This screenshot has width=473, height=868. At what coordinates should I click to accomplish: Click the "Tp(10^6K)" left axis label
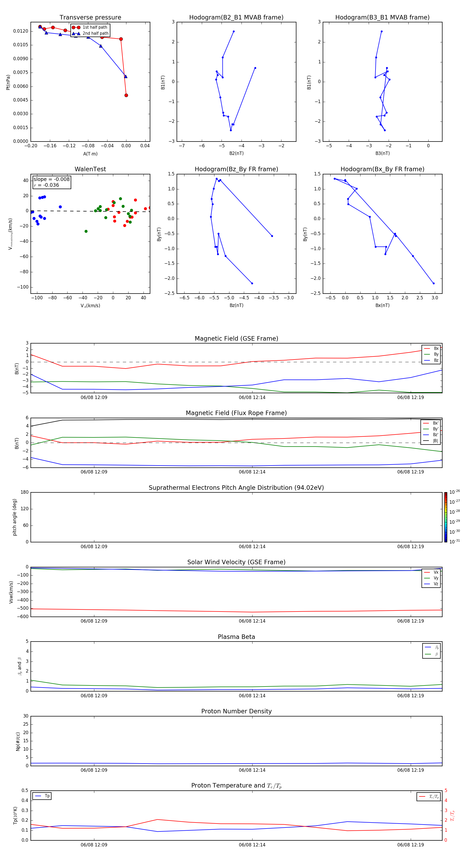(15, 816)
